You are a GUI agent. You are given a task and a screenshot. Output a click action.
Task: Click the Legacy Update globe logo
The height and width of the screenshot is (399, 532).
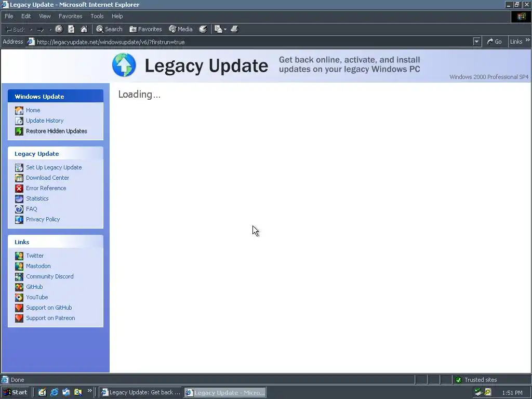(x=124, y=65)
